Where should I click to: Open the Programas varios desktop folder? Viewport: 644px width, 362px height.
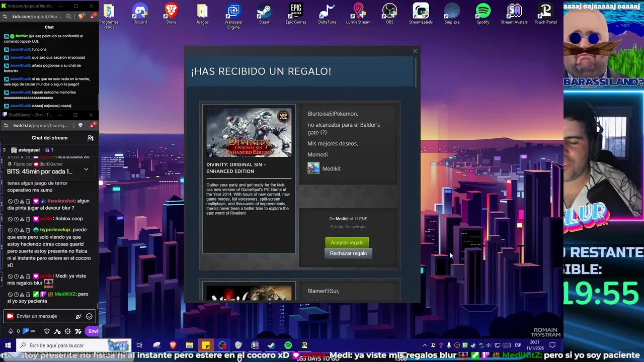[109, 16]
